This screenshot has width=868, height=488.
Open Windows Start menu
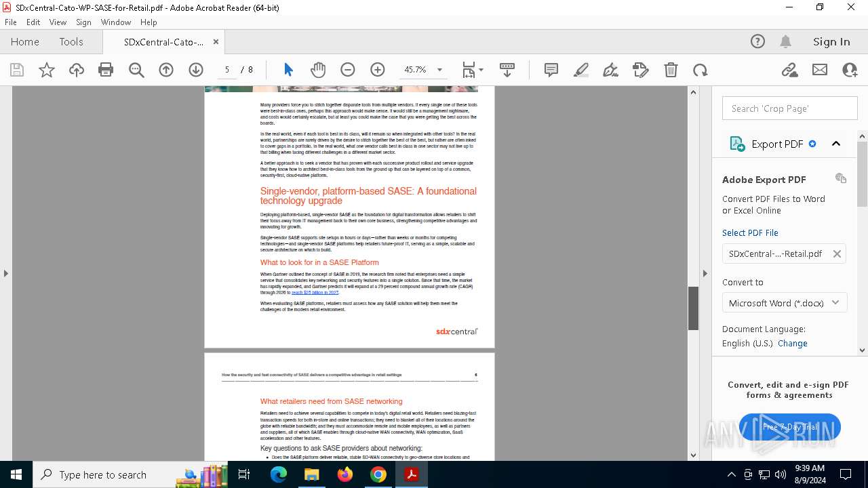point(16,474)
